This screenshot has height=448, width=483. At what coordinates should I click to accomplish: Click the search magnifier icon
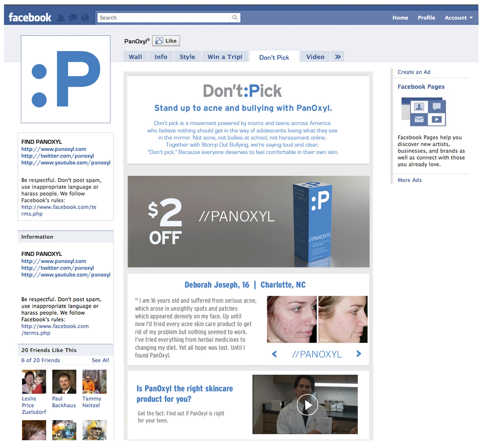(x=235, y=18)
